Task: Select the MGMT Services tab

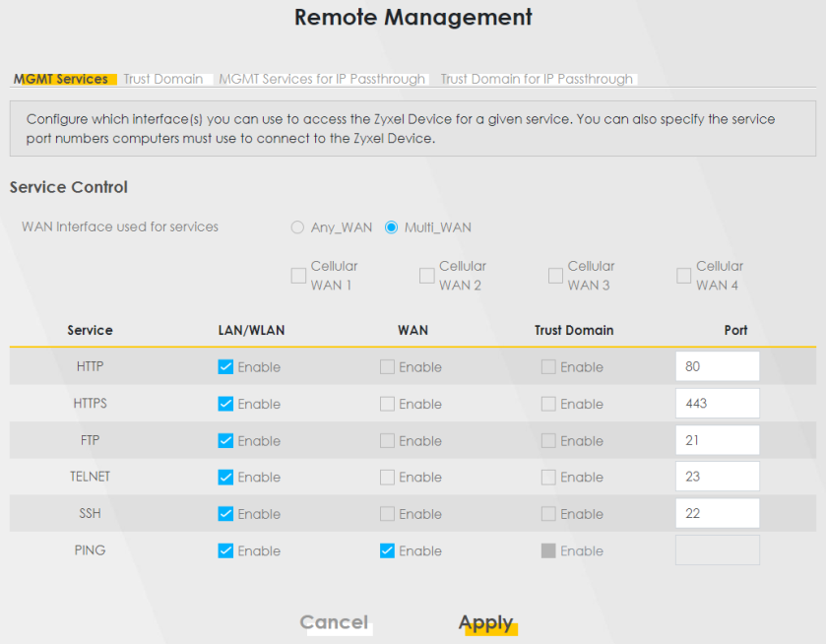Action: click(x=61, y=79)
